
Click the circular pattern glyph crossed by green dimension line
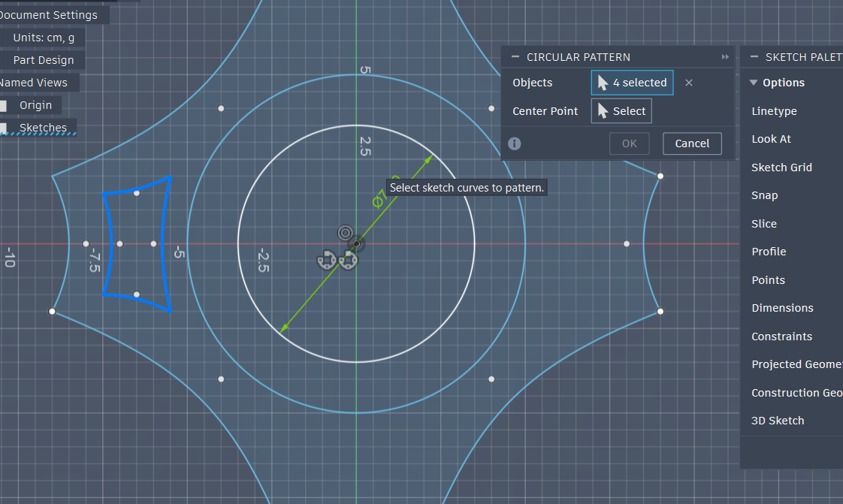(348, 261)
